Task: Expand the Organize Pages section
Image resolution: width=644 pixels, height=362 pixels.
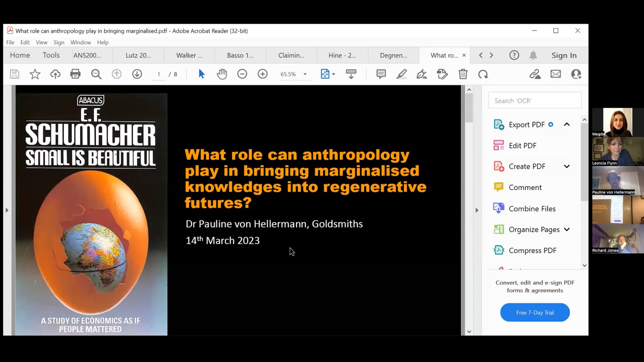Action: (567, 230)
